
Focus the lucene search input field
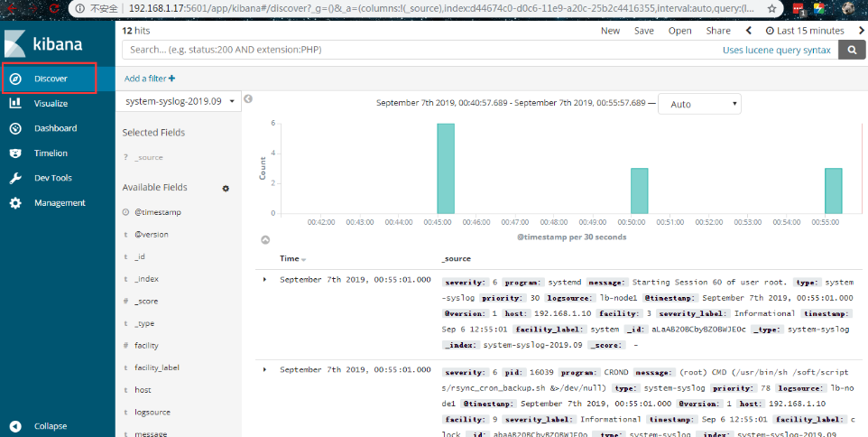(x=420, y=50)
